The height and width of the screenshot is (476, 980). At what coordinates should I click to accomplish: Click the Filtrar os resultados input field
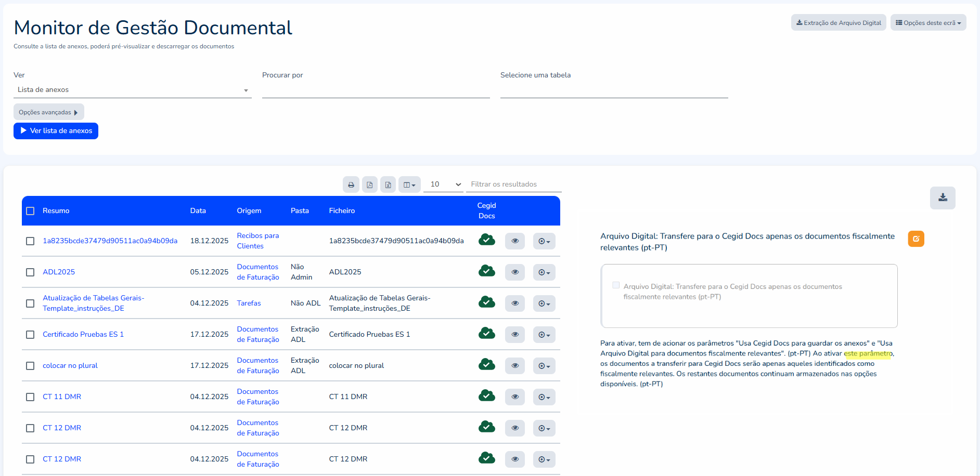[513, 184]
